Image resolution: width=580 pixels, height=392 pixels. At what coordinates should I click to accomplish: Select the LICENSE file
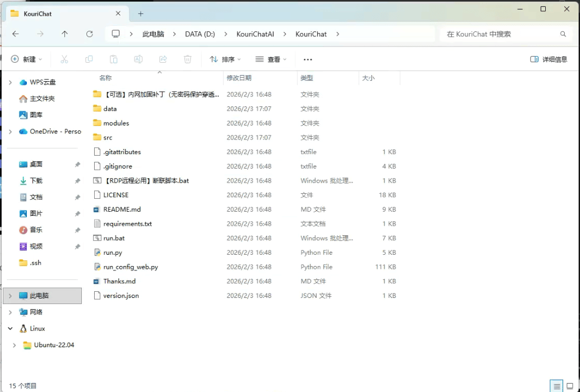(116, 195)
